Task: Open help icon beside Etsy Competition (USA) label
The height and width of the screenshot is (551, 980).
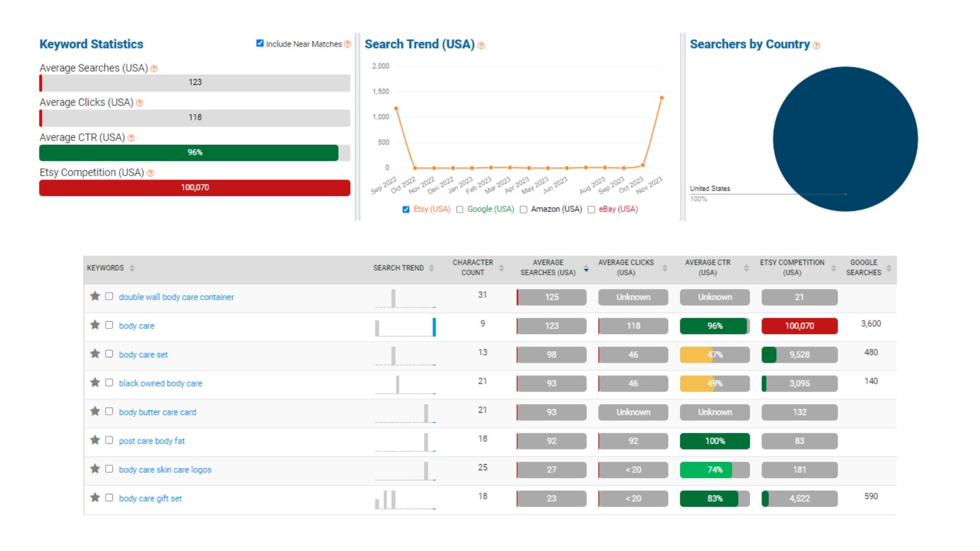Action: click(150, 173)
